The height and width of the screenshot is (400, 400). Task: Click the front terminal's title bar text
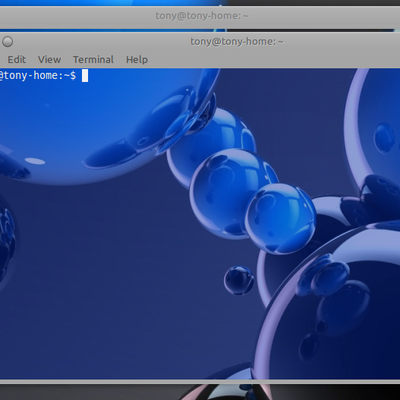[237, 42]
